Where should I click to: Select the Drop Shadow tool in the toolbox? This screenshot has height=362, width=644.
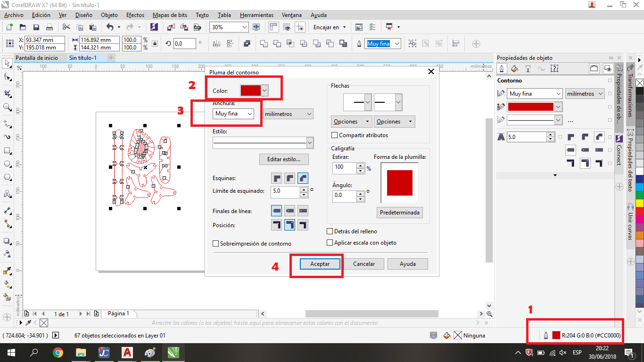(x=7, y=241)
